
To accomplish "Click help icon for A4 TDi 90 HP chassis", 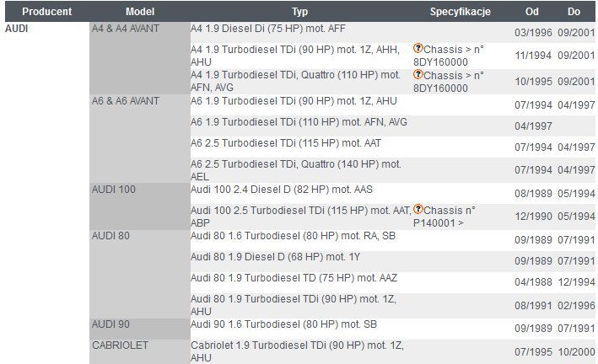I will (x=418, y=48).
